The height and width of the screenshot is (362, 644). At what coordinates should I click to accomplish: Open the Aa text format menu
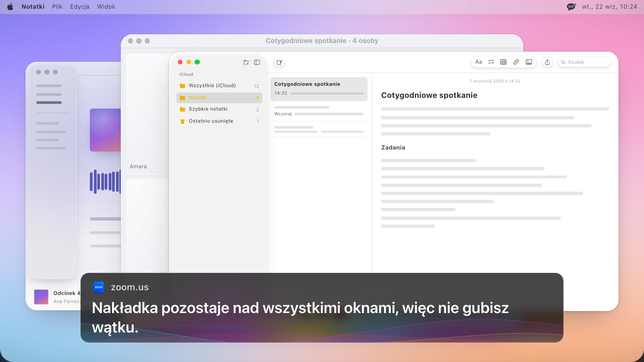[x=479, y=62]
